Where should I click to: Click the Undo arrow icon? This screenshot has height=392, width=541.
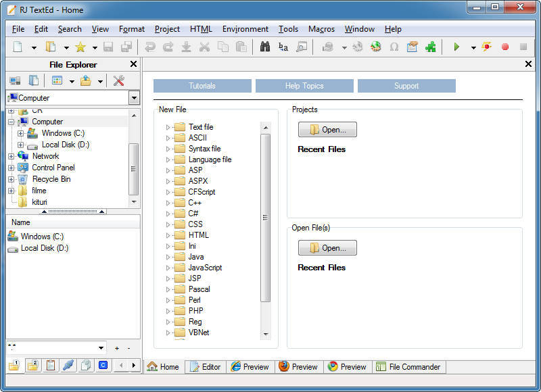coord(149,47)
